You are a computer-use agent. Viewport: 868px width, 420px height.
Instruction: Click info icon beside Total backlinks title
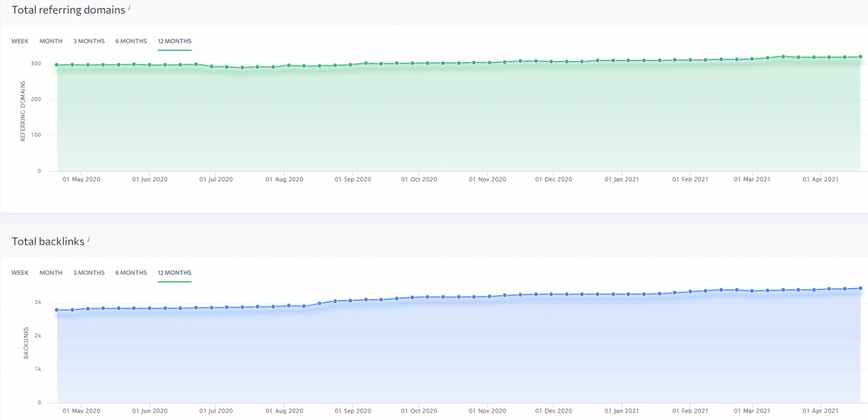point(89,240)
